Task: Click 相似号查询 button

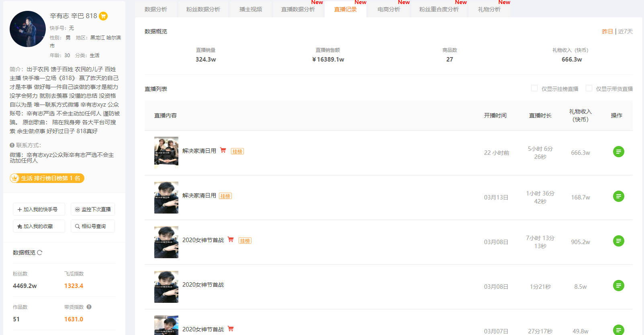Action: [x=93, y=226]
